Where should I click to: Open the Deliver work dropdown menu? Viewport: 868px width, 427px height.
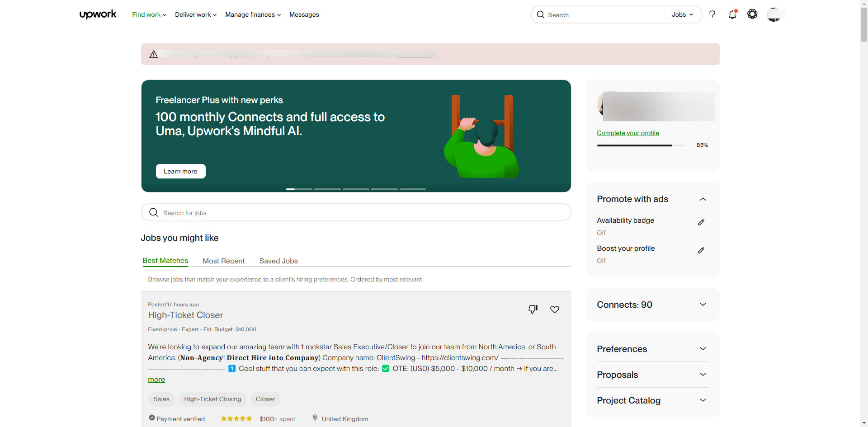196,14
